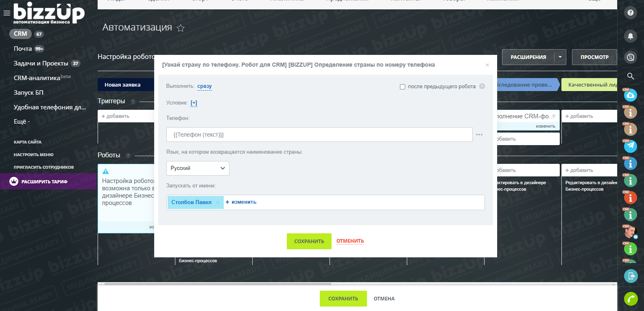
Task: Remove Столбов Павел from the run-as field
Action: pos(218,202)
